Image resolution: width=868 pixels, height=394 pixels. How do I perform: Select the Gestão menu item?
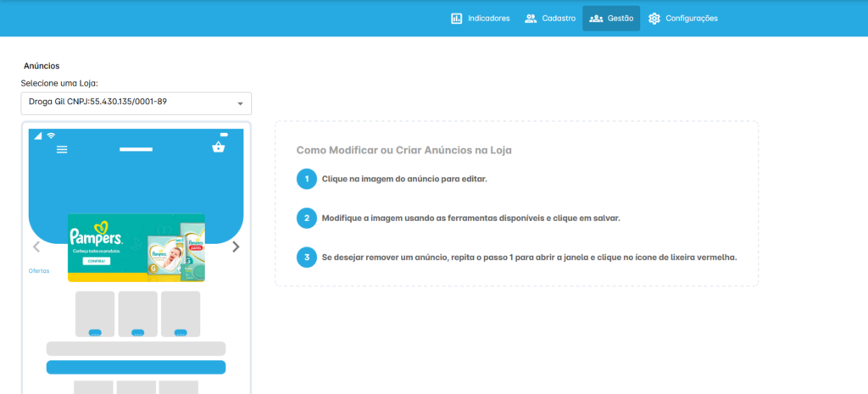610,18
